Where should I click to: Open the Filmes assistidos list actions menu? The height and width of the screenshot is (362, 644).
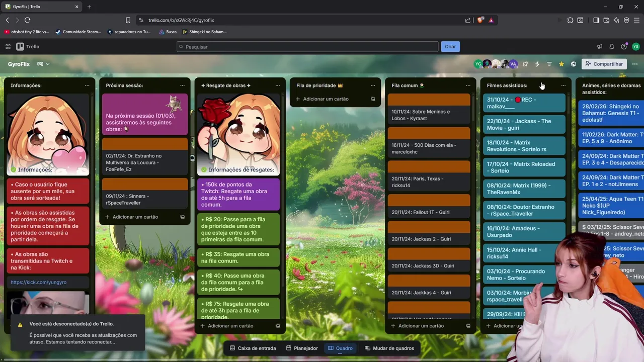[563, 85]
